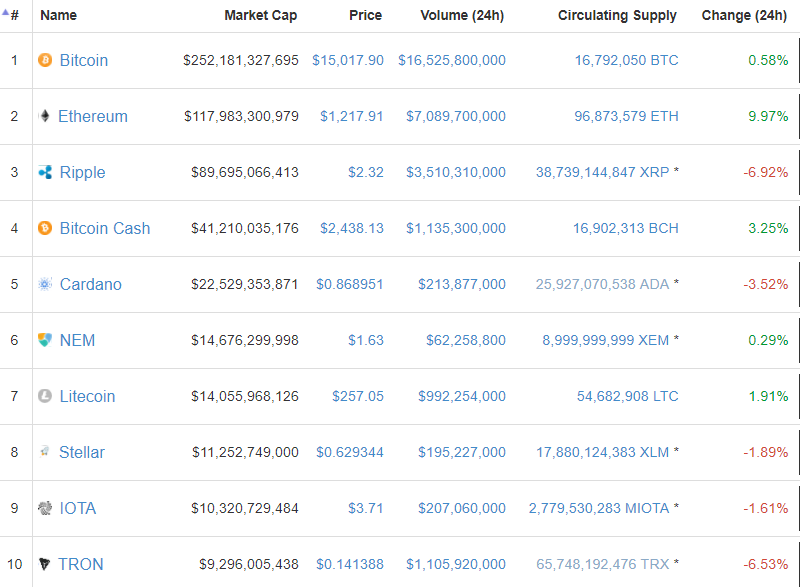Screen dimensions: 800x587
Task: Click the Litecoin logo icon
Action: (x=45, y=396)
